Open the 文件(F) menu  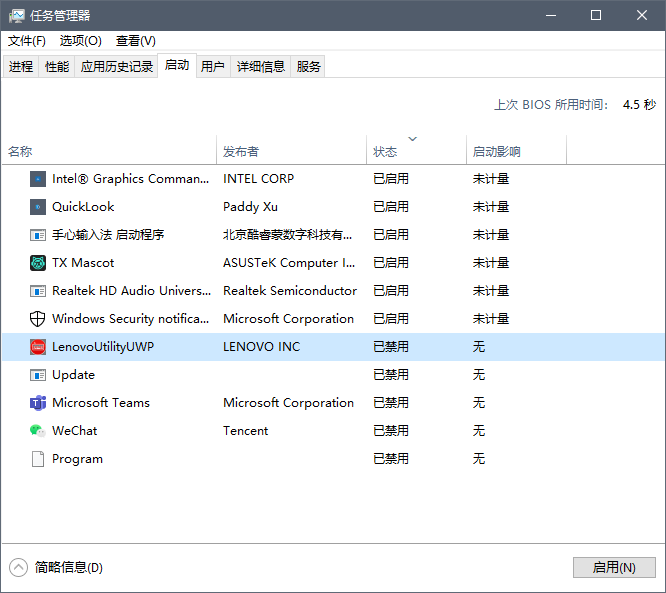click(x=27, y=41)
